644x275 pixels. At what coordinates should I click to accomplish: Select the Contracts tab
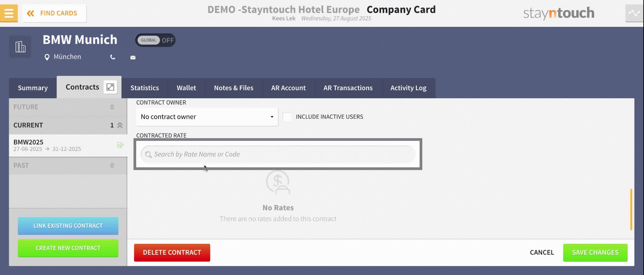coord(83,87)
